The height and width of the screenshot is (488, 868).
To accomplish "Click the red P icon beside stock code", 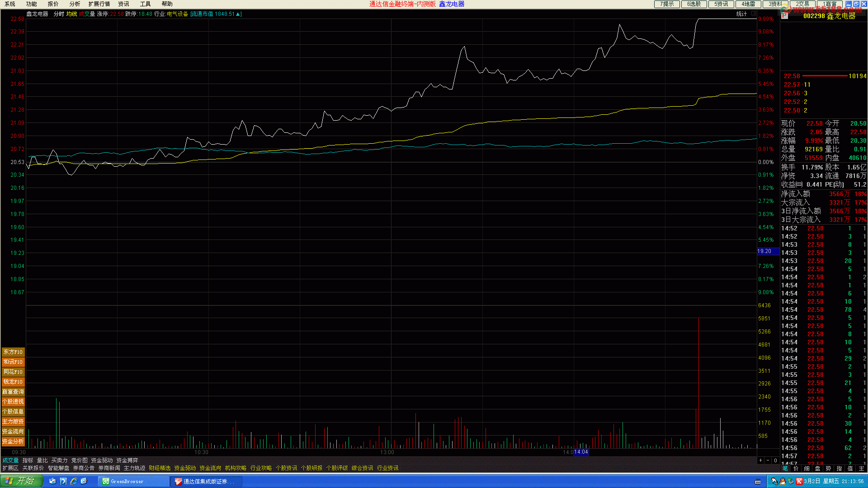I will tap(784, 16).
